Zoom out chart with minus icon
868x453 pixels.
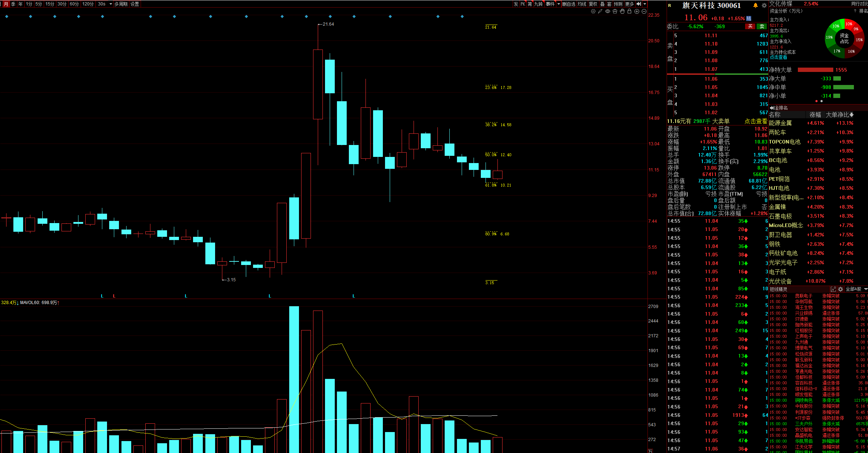pos(644,12)
